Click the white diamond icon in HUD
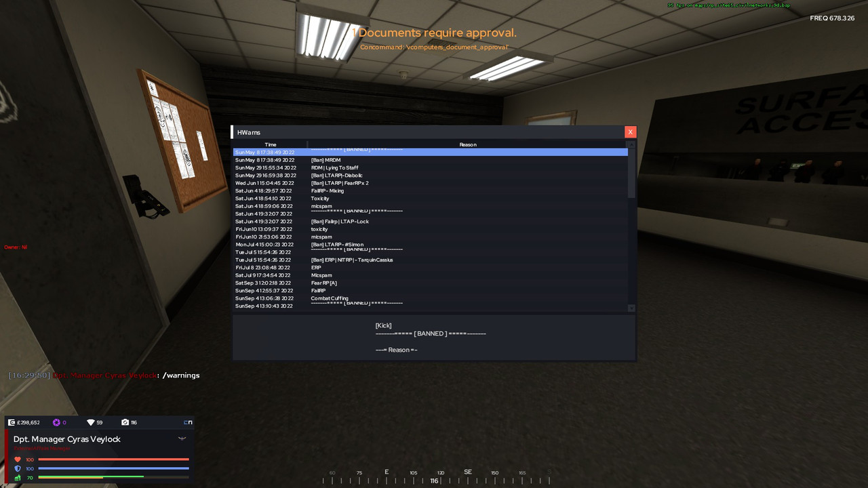 tap(91, 422)
